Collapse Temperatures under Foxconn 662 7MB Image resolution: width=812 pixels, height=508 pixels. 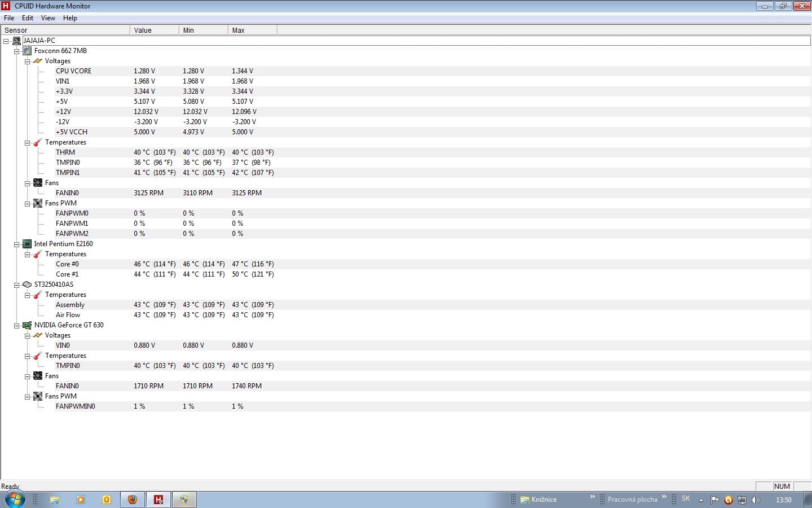coord(27,143)
